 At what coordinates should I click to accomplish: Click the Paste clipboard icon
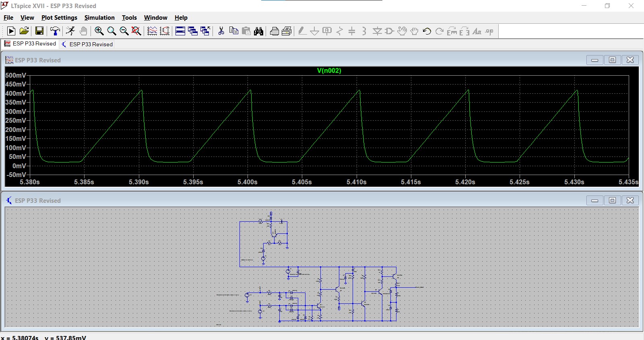[x=246, y=31]
